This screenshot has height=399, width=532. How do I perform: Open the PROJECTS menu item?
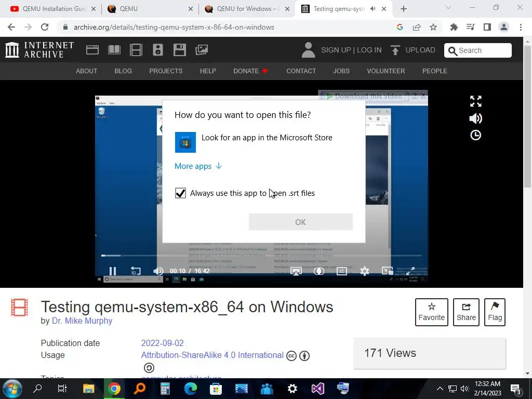pyautogui.click(x=166, y=71)
